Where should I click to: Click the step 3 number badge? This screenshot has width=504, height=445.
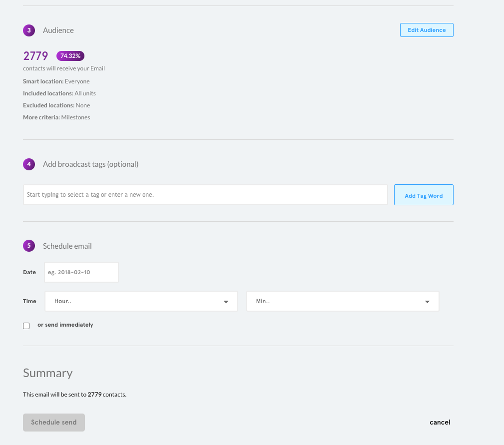(x=29, y=30)
